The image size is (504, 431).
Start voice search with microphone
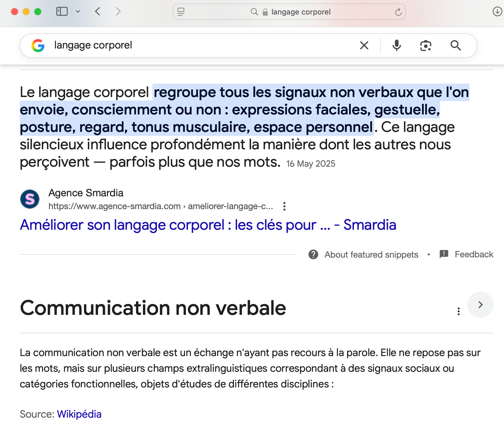point(396,46)
